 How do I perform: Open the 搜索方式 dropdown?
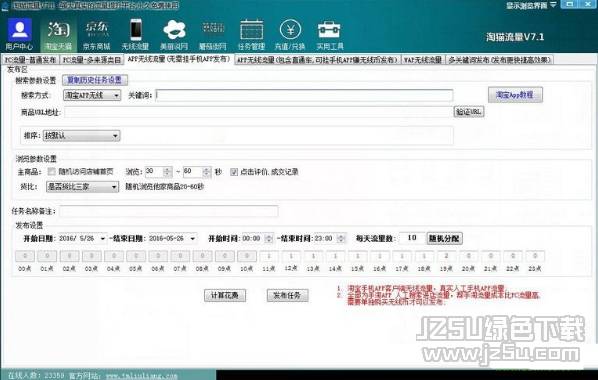(92, 95)
